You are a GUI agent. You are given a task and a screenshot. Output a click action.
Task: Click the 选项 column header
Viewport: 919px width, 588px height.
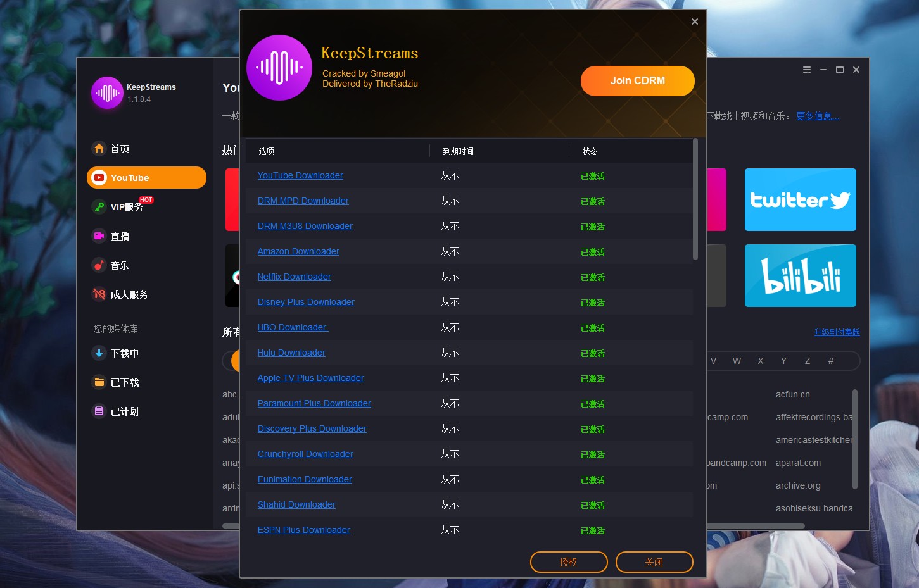(267, 151)
